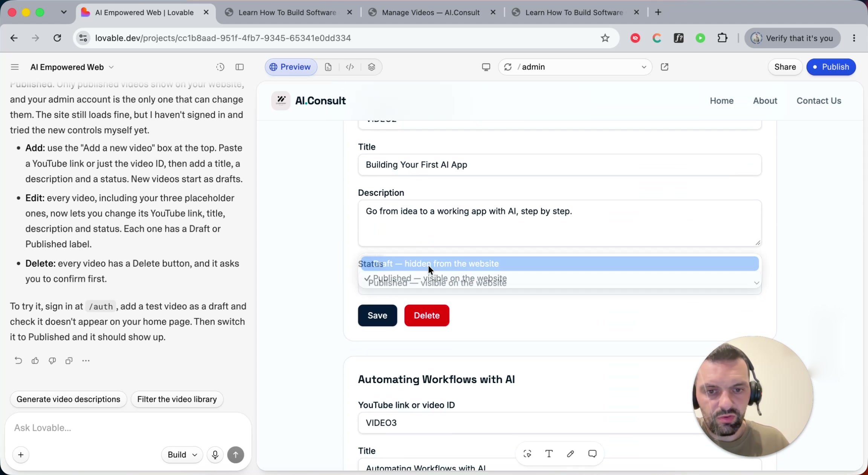
Task: Save the video changes
Action: click(x=377, y=316)
